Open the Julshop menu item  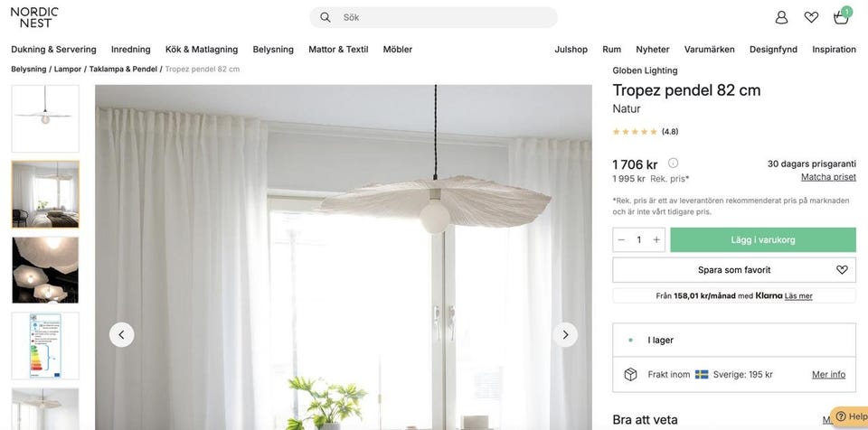(x=571, y=50)
